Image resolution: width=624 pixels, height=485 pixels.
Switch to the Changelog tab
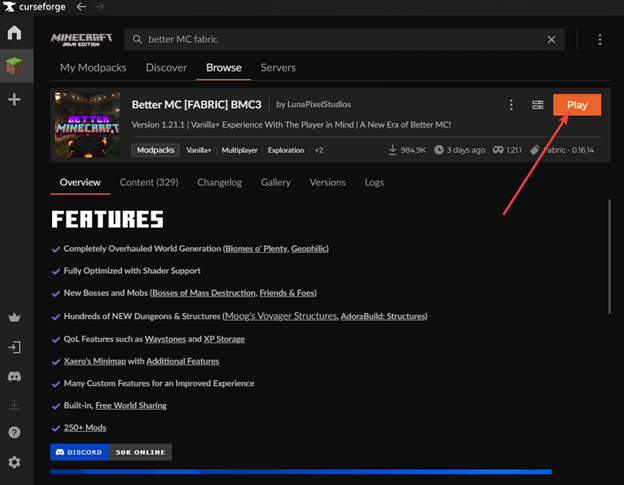click(220, 182)
